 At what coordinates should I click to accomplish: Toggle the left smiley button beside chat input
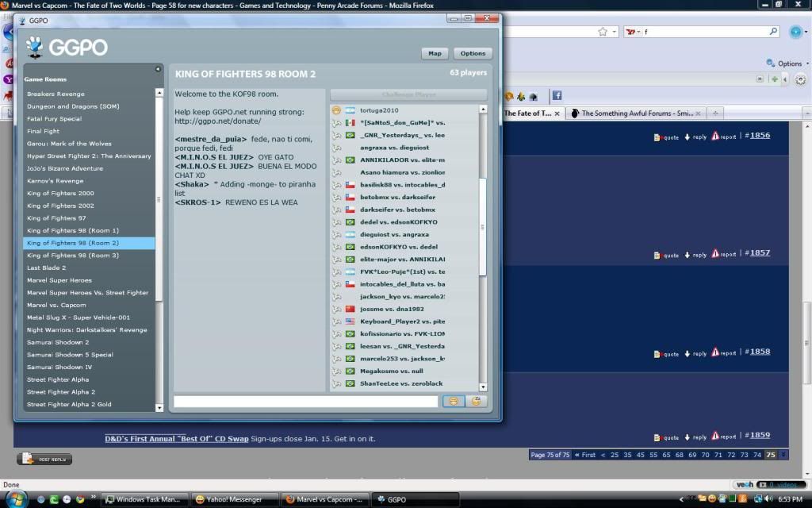pyautogui.click(x=453, y=402)
